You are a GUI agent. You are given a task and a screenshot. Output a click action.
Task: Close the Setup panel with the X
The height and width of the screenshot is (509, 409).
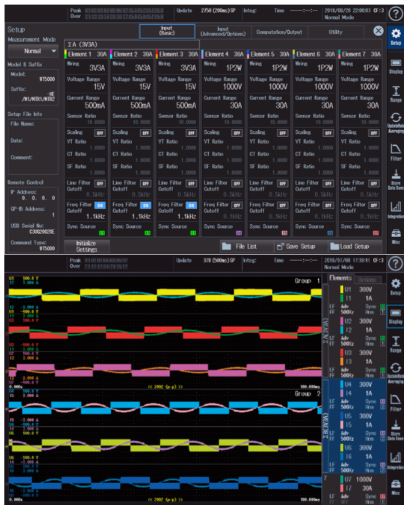pyautogui.click(x=378, y=31)
